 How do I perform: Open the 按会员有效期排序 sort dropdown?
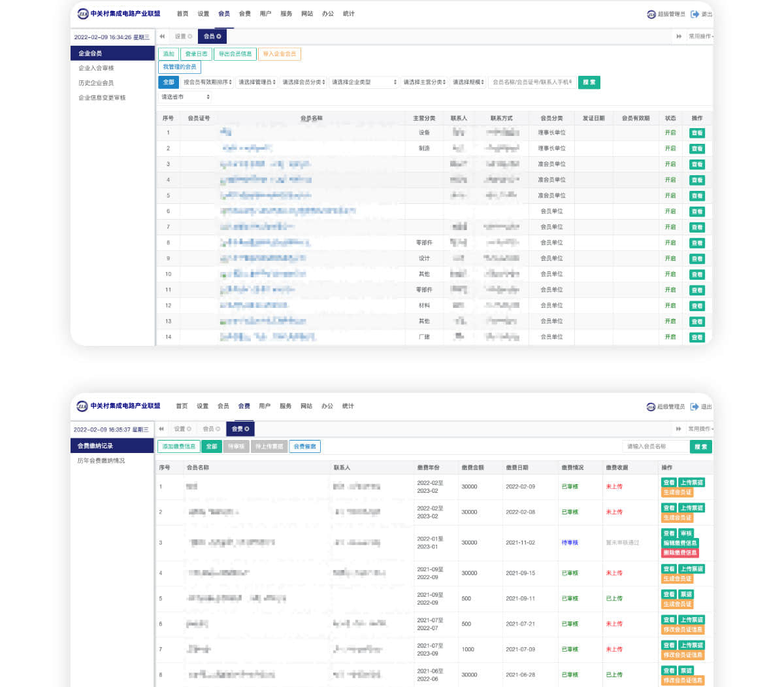[x=207, y=82]
